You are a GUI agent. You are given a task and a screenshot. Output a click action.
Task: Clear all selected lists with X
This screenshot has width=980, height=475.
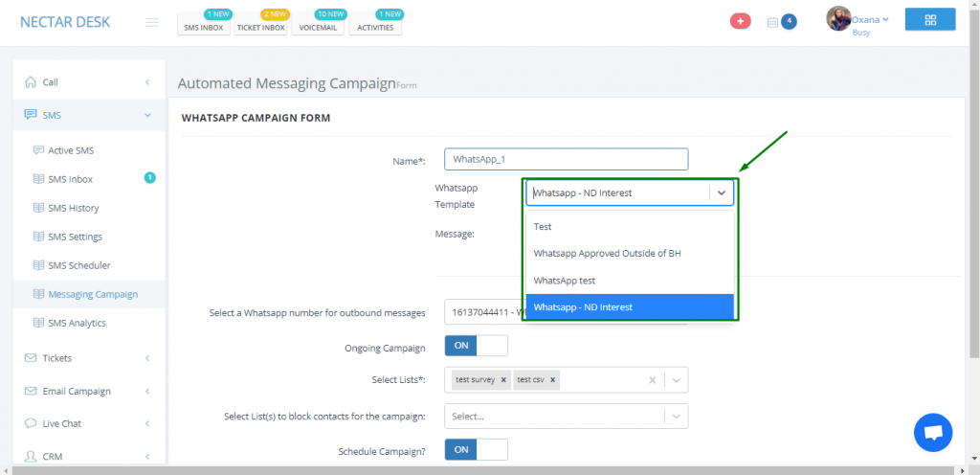tap(652, 379)
